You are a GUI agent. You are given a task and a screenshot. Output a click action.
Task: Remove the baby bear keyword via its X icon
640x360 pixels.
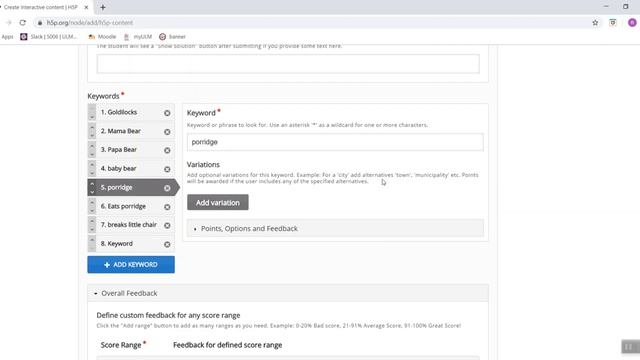pos(167,169)
